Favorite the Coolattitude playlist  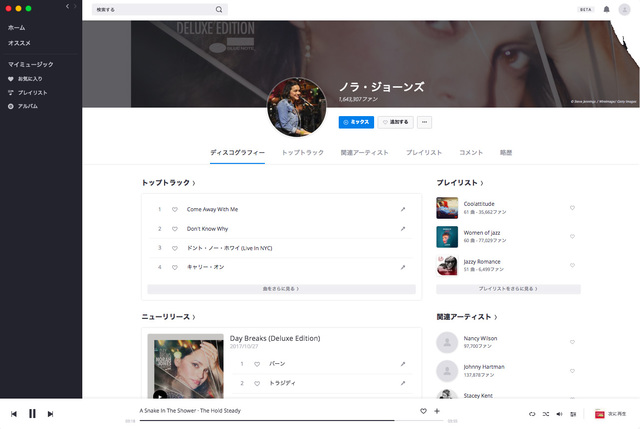point(572,208)
